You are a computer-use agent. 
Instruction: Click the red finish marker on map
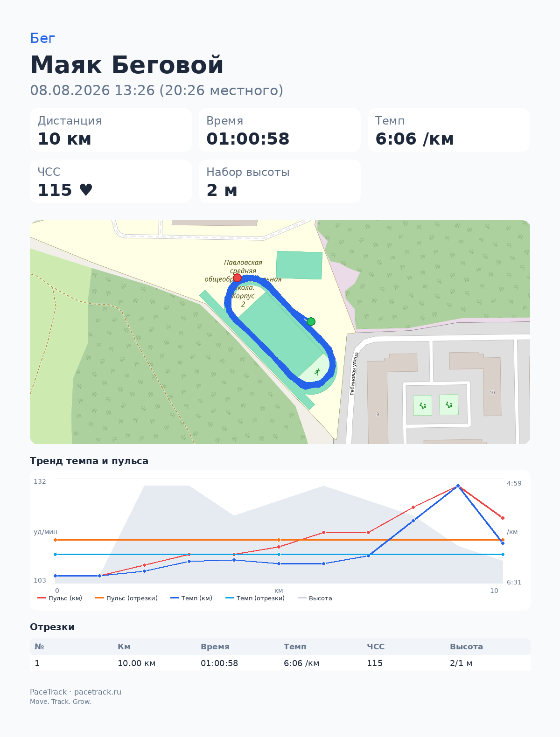[x=237, y=278]
